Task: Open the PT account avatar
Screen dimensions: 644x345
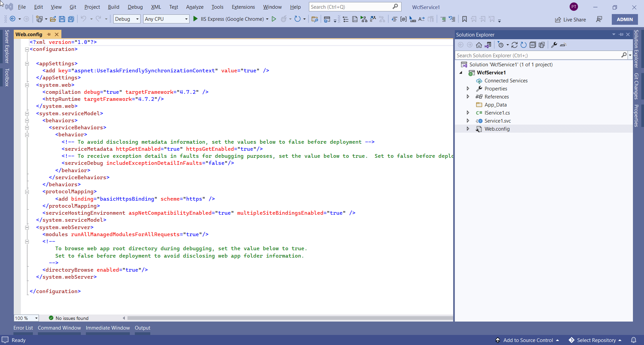Action: click(574, 7)
